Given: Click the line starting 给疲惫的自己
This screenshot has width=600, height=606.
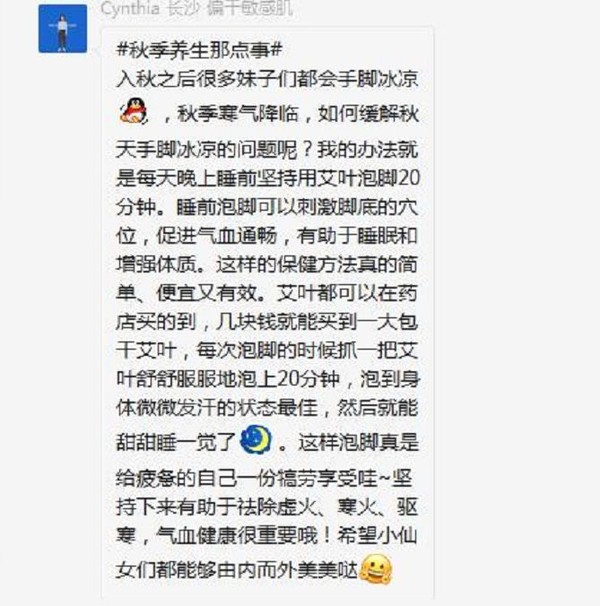Looking at the screenshot, I should tap(264, 478).
